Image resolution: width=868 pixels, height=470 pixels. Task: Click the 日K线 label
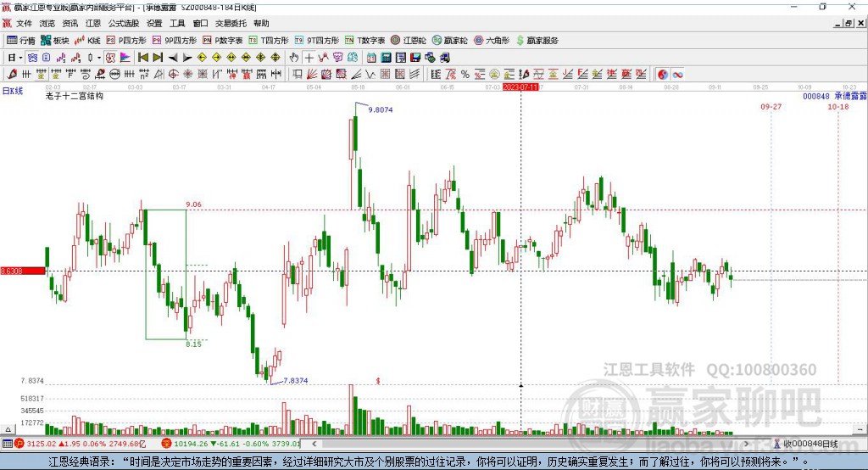[x=13, y=91]
